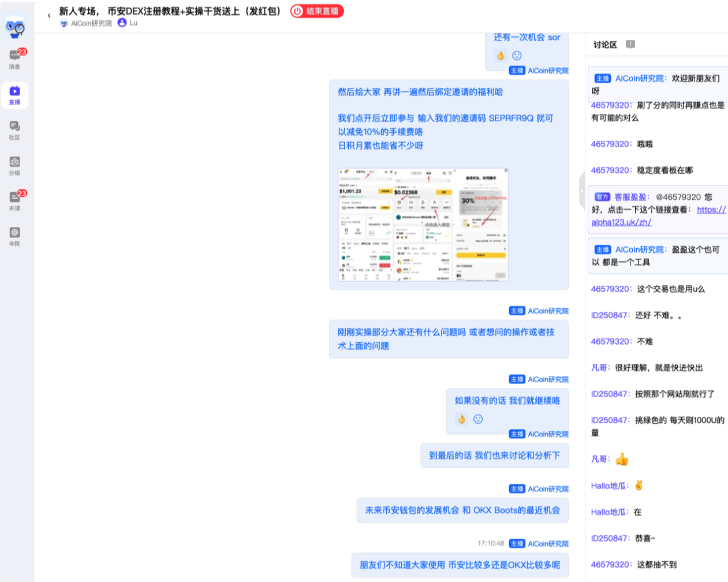Open the 未读 unread sidebar icon
Screen dimensions: 728x582
tap(15, 200)
